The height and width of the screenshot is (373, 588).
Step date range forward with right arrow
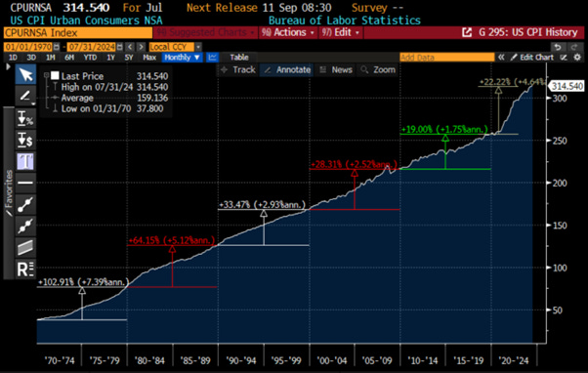pyautogui.click(x=141, y=47)
